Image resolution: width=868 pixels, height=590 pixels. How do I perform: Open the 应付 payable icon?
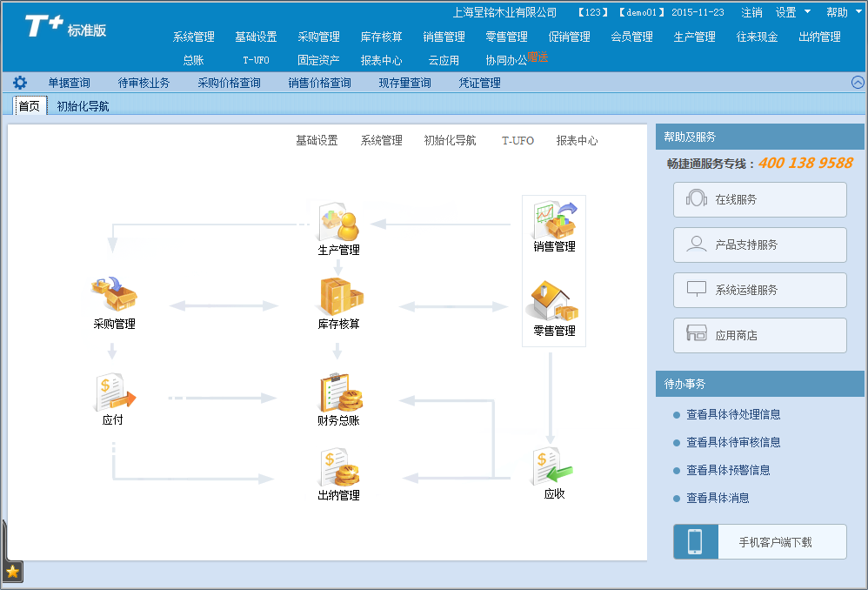tap(113, 392)
